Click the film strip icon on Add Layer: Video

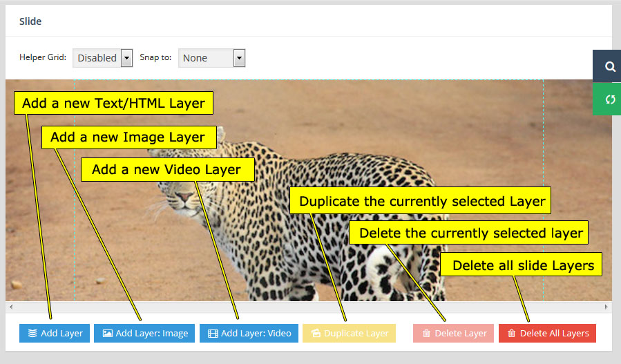point(213,334)
